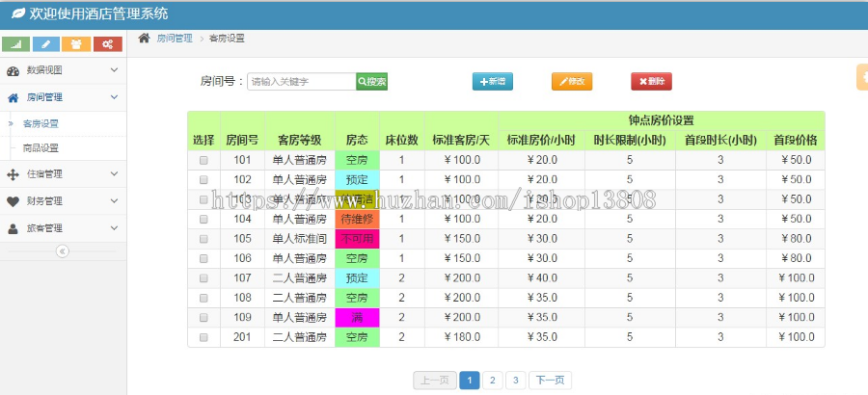Tick the checkbox for room 104

point(203,219)
